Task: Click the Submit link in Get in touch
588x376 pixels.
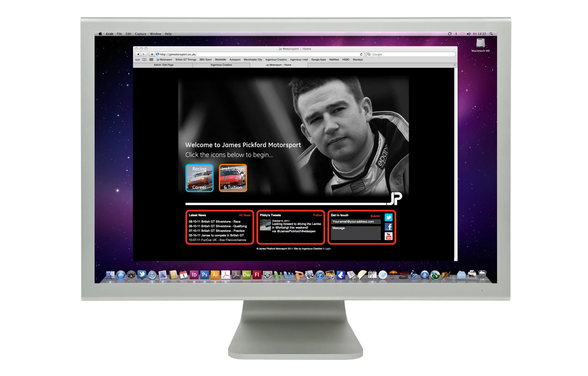Action: (375, 216)
